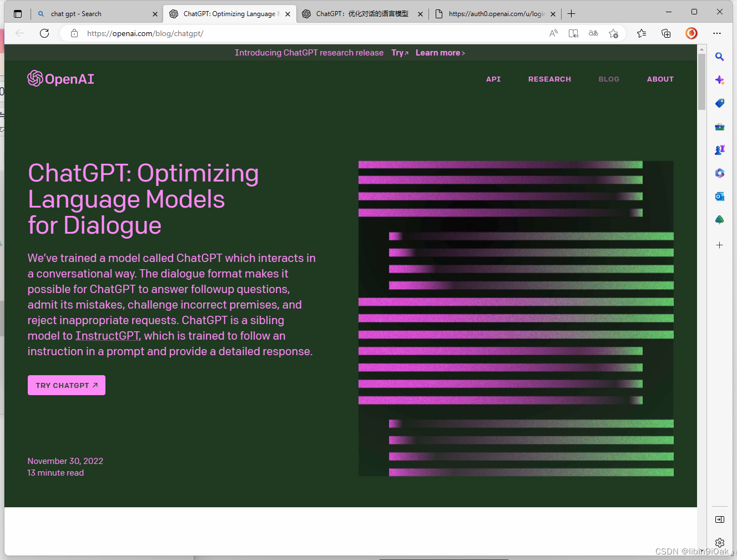Open the API navigation item

[x=493, y=79]
